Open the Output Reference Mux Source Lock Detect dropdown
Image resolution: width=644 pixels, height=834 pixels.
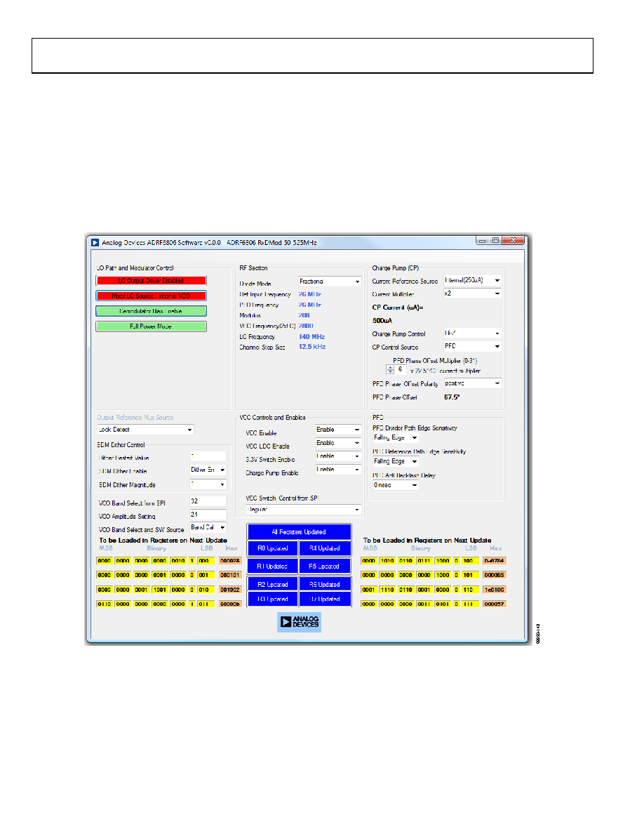(145, 430)
